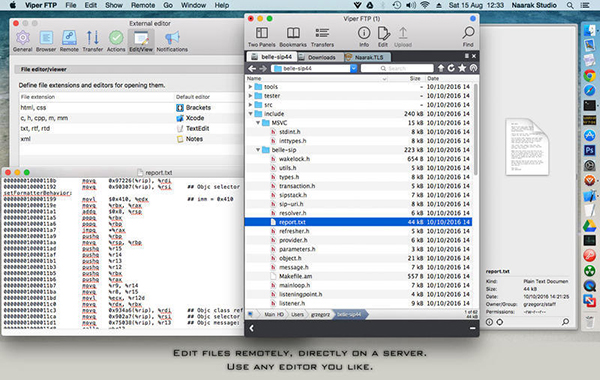Viewport: 600px width, 380px height.
Task: Click the TextEdit default editor cell
Action: [197, 129]
